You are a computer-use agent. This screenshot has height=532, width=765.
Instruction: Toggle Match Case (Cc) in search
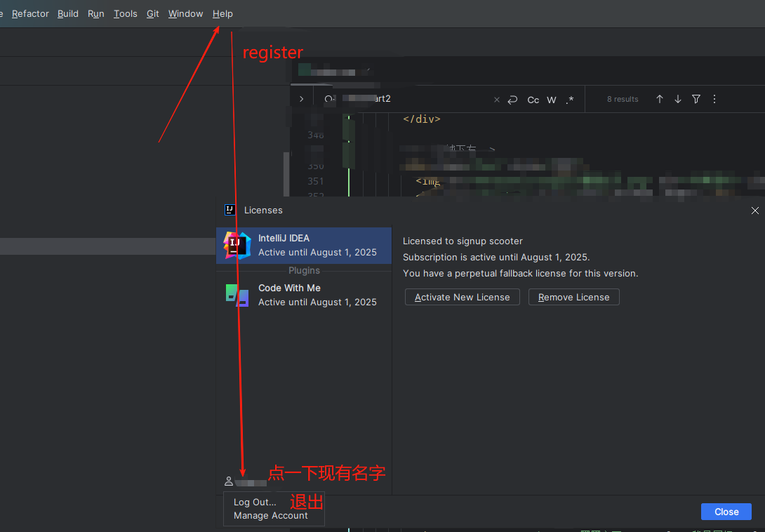click(533, 100)
